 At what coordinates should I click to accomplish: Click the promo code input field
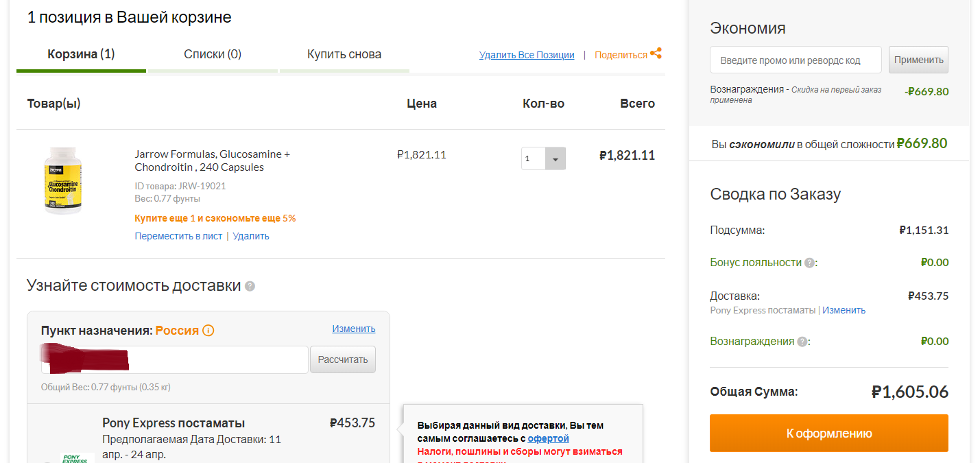click(x=796, y=60)
